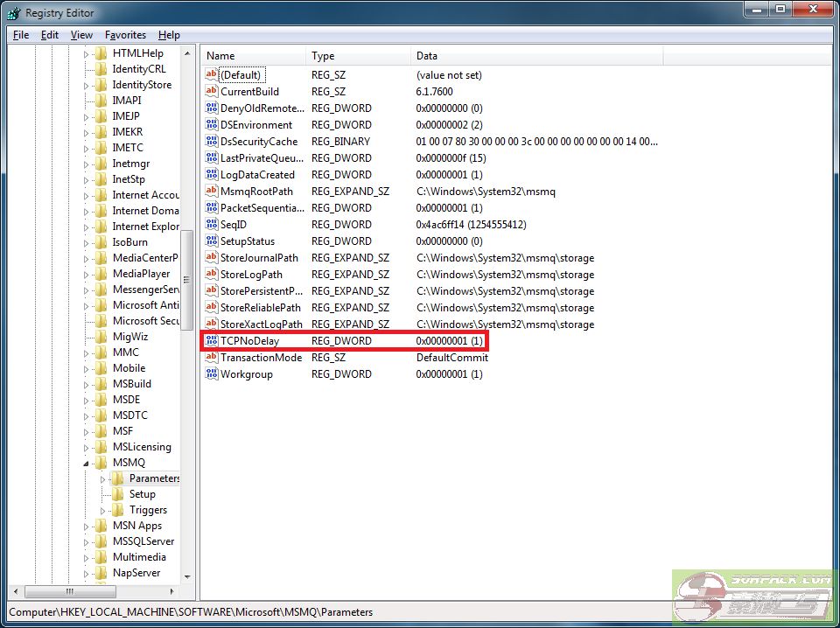Viewport: 840px width, 628px height.
Task: Click the DefaultCommit data cell
Action: tap(452, 357)
